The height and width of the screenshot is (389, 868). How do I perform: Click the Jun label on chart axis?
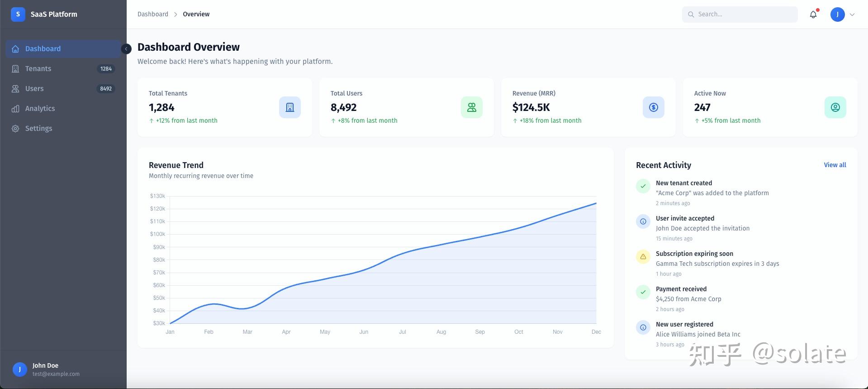(x=364, y=332)
